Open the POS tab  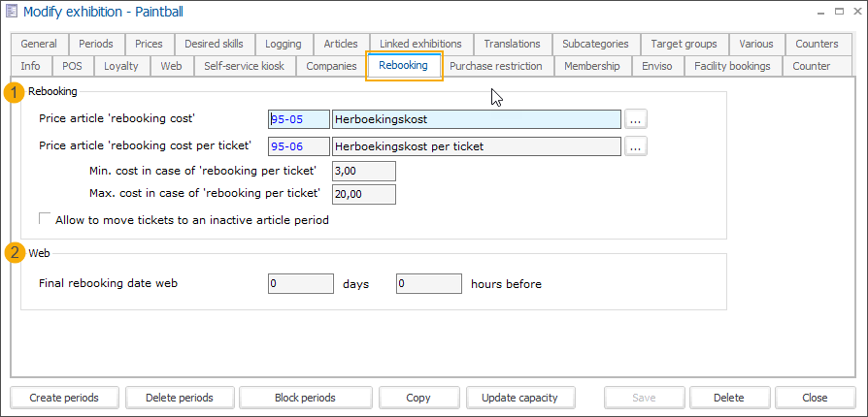pos(72,66)
